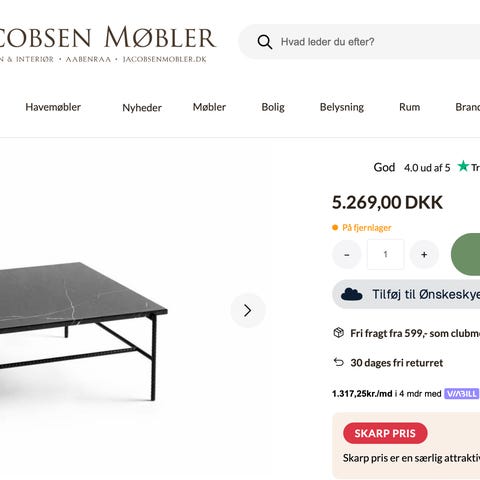This screenshot has width=480, height=480.
Task: Click the Ønskesky cloud icon
Action: click(x=352, y=295)
